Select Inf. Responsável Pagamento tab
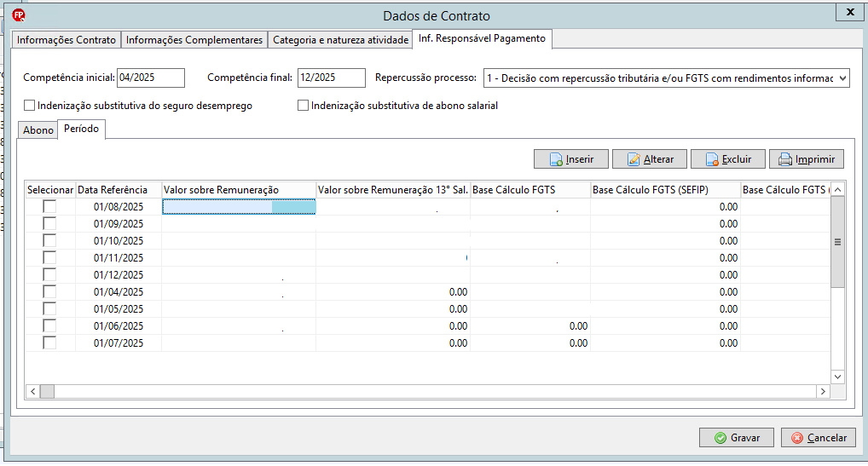 [x=482, y=38]
